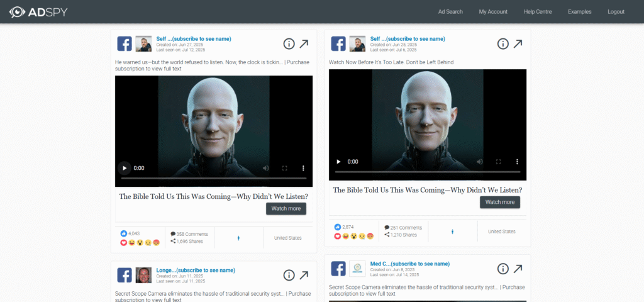Click the gender icon on Jun 25 ad
The image size is (644, 302).
click(x=453, y=232)
